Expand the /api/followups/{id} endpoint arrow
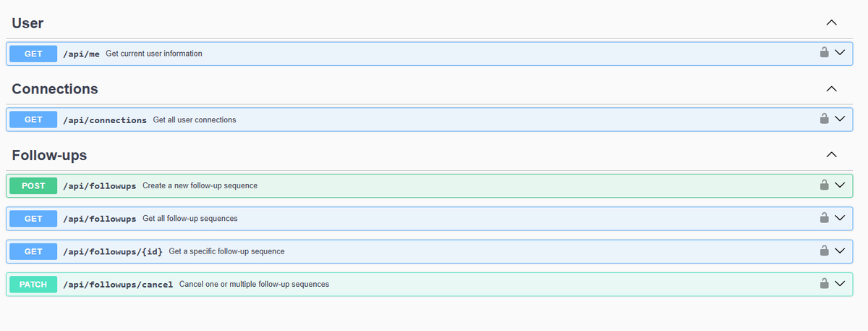868x331 pixels. (840, 251)
